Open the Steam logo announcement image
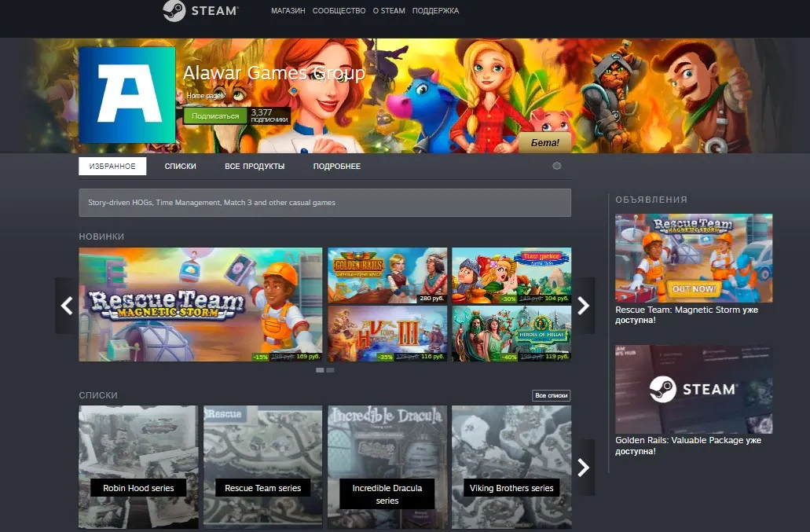The image size is (810, 532). click(694, 389)
